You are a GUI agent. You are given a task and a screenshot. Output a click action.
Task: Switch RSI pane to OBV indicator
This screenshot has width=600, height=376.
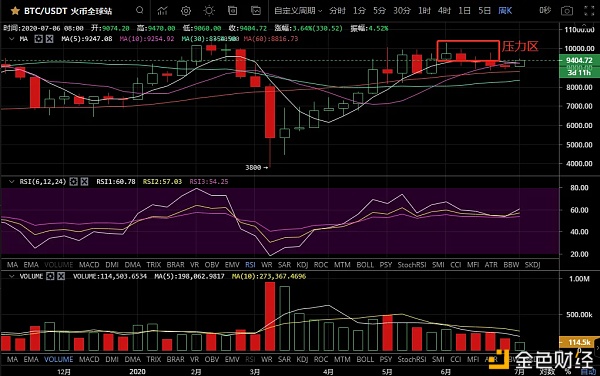[212, 265]
